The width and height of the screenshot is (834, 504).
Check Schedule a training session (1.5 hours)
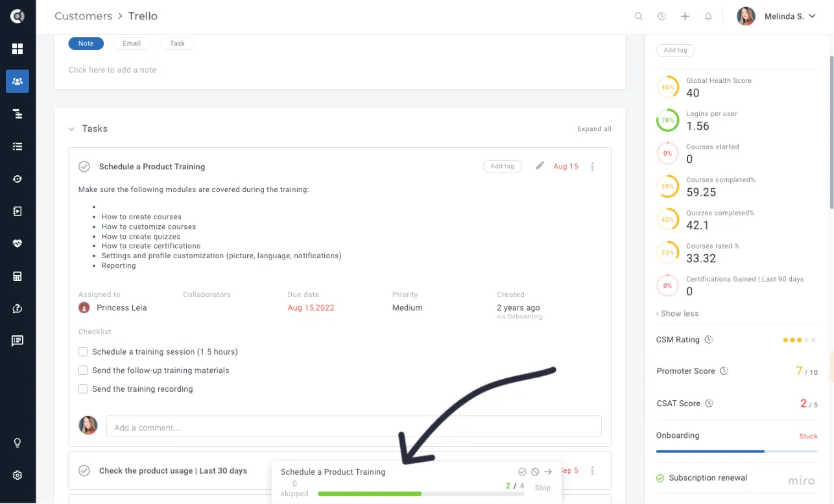coord(83,352)
